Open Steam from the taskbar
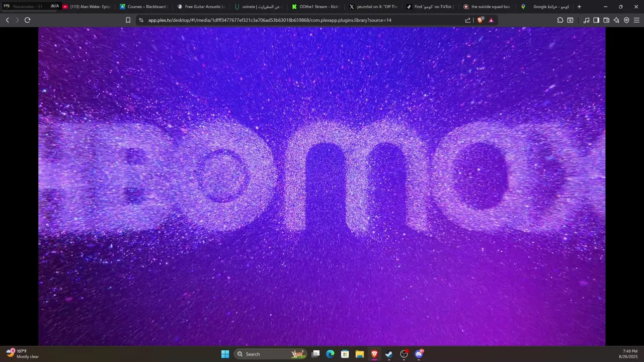The image size is (644, 362). (x=389, y=354)
